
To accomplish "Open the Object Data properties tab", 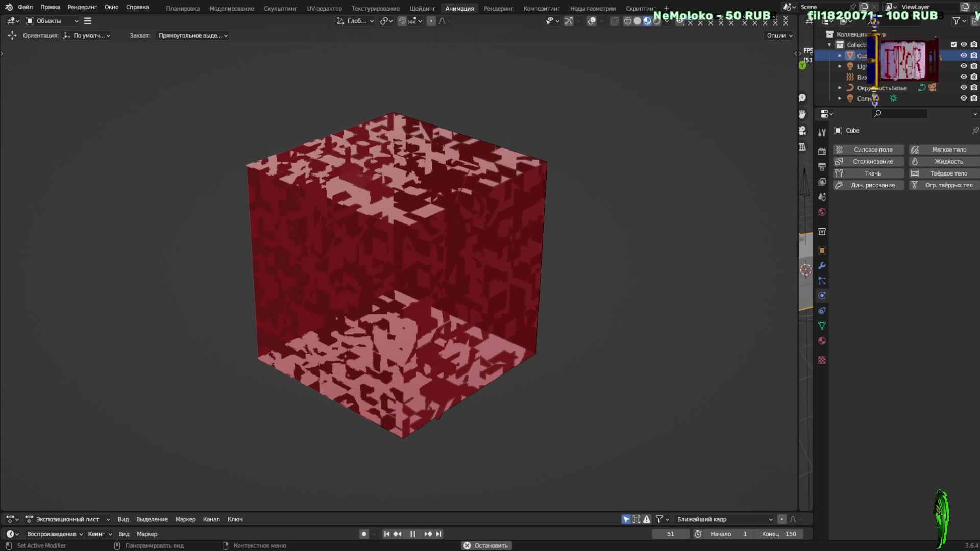I will (822, 325).
